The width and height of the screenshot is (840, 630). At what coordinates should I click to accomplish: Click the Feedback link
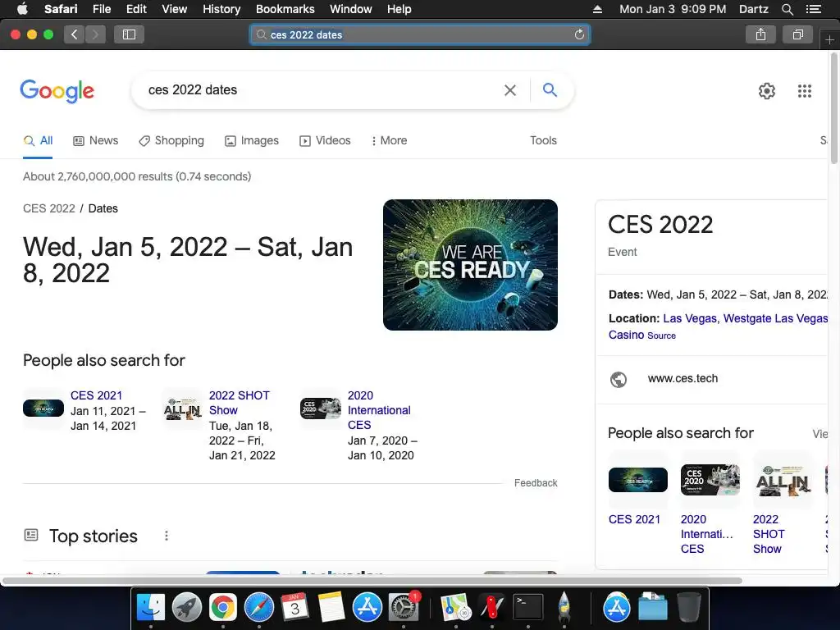[536, 482]
